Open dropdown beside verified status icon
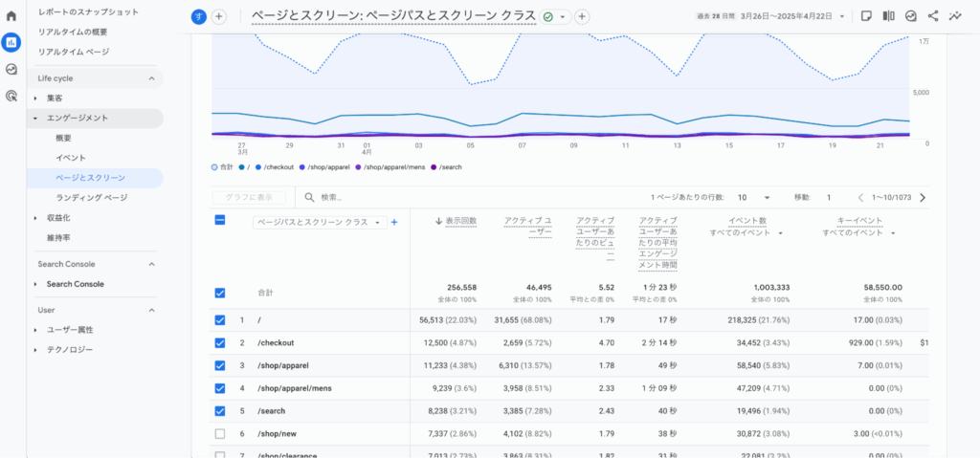 [x=563, y=17]
